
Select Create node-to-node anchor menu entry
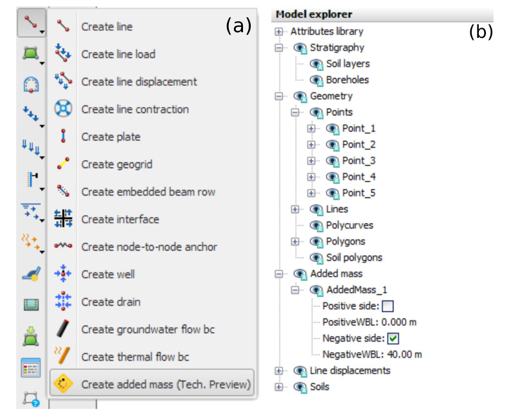[148, 247]
